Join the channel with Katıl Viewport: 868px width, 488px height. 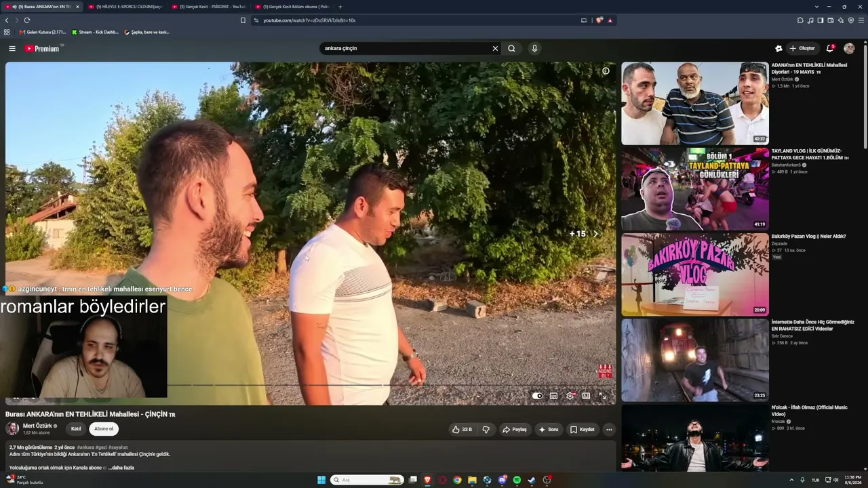tap(76, 428)
